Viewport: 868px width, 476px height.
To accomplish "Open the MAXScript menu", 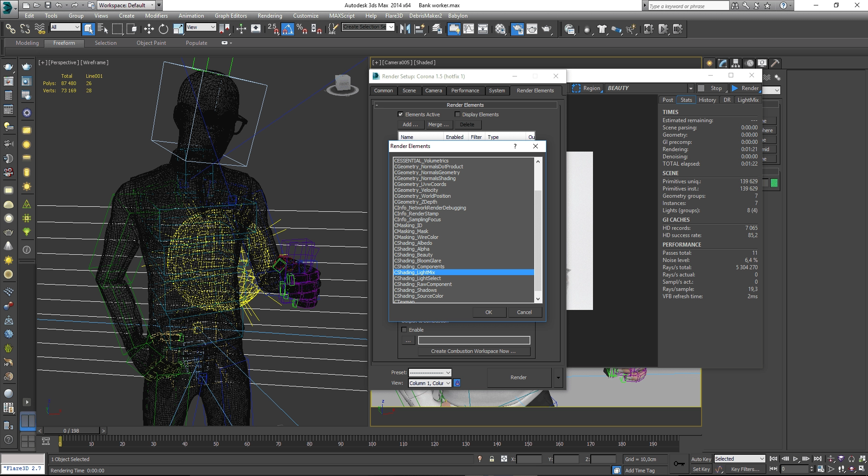I will point(342,15).
